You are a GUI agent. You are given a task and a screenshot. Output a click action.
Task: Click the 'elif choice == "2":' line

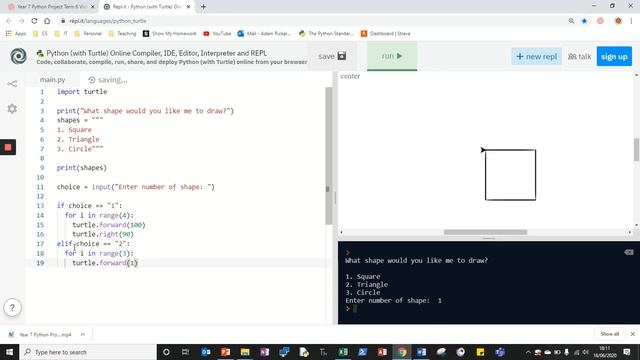[93, 244]
